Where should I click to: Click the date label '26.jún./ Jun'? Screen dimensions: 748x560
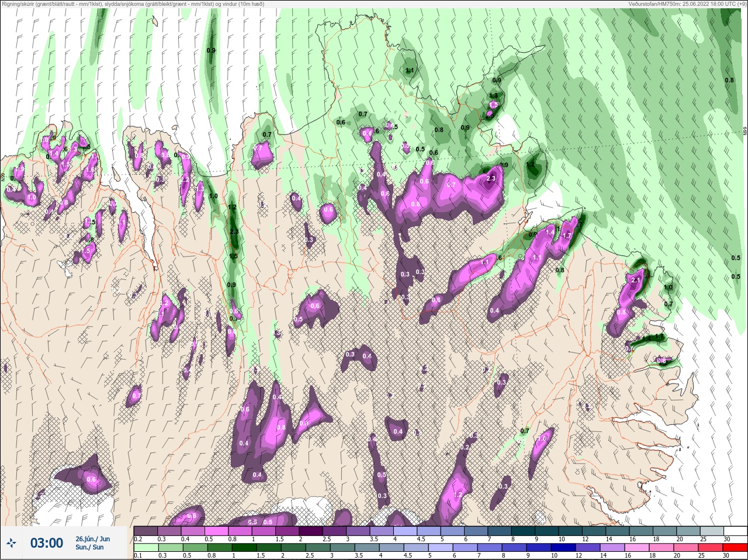(92, 538)
